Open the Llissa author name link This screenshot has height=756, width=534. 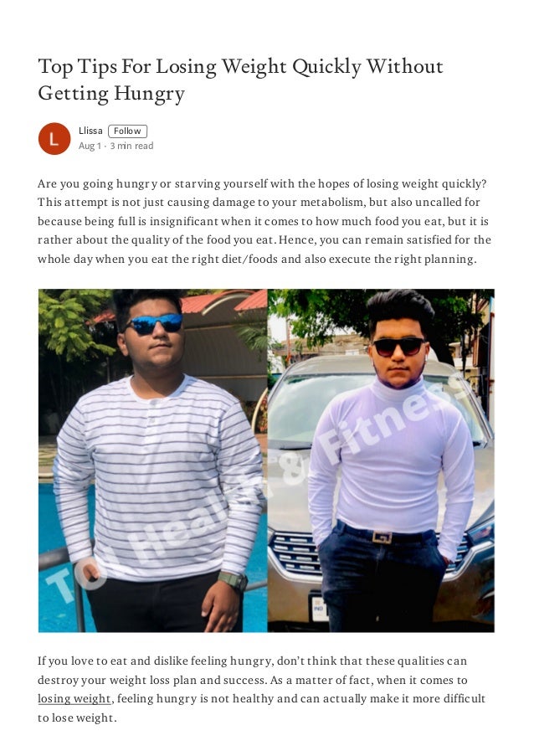click(90, 131)
